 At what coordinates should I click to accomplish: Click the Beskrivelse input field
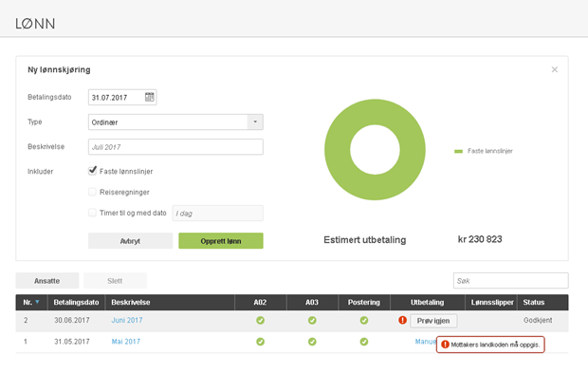coord(175,147)
